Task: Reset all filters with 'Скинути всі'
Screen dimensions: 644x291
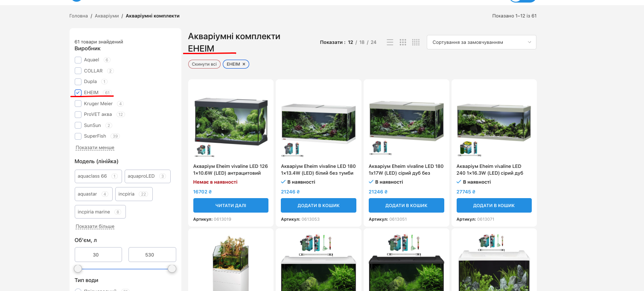Action: click(204, 64)
